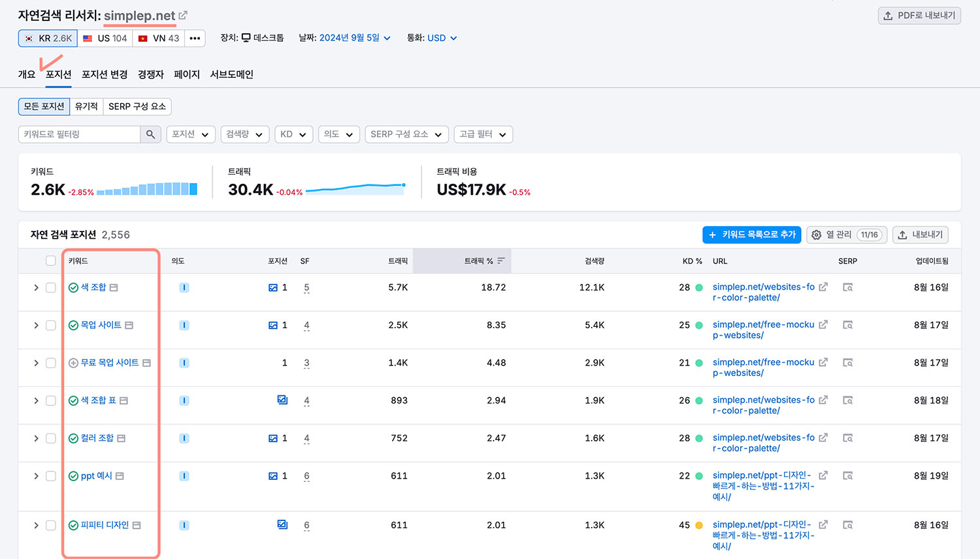Screen dimensions: 980x559
Task: Open external link icon for 무료 목업 사이트 URL
Action: coord(823,362)
